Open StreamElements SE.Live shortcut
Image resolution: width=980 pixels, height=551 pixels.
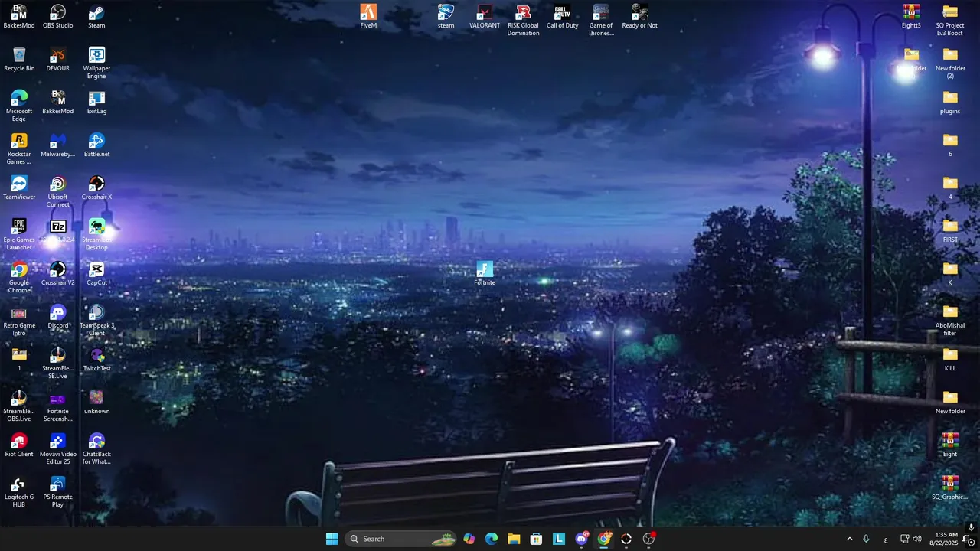pyautogui.click(x=57, y=364)
